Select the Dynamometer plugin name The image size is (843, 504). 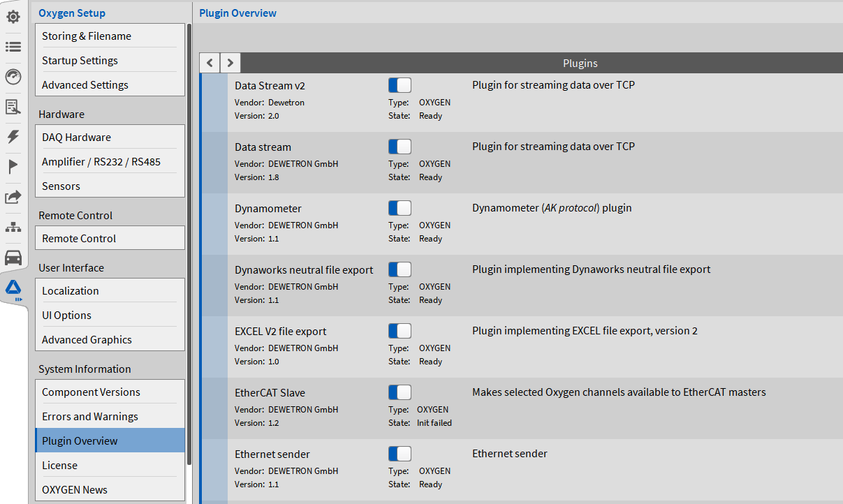coord(268,208)
